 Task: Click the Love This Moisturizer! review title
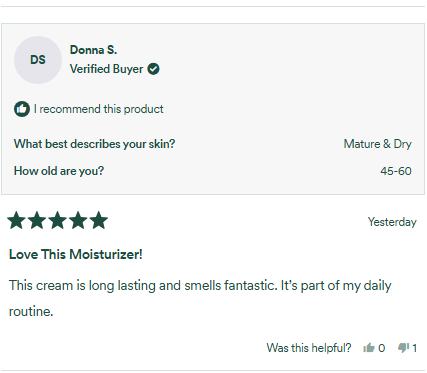tap(76, 254)
